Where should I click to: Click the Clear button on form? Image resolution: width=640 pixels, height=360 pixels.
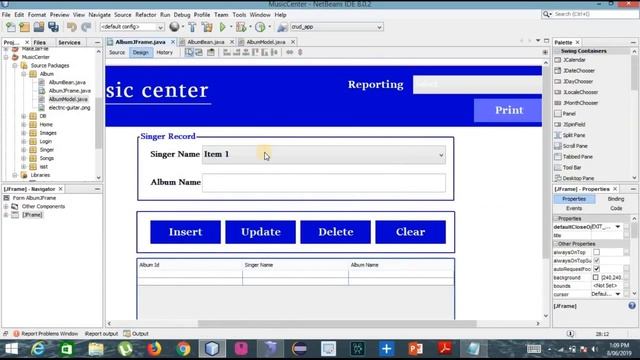(x=411, y=232)
